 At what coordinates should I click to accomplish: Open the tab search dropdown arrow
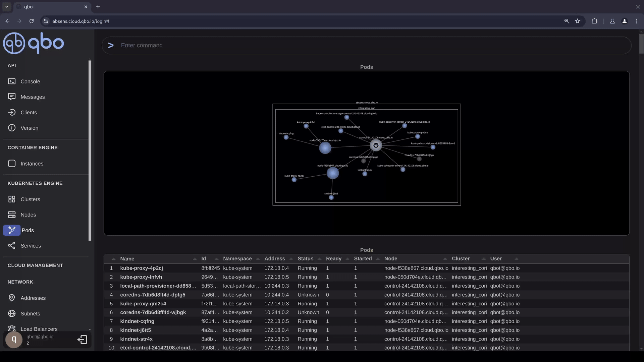tap(6, 7)
